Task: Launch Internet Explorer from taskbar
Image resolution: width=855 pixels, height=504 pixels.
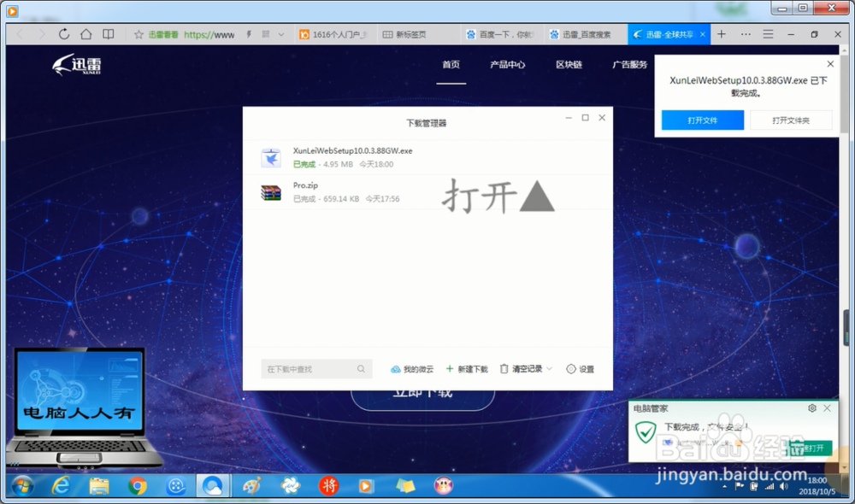Action: coord(60,485)
